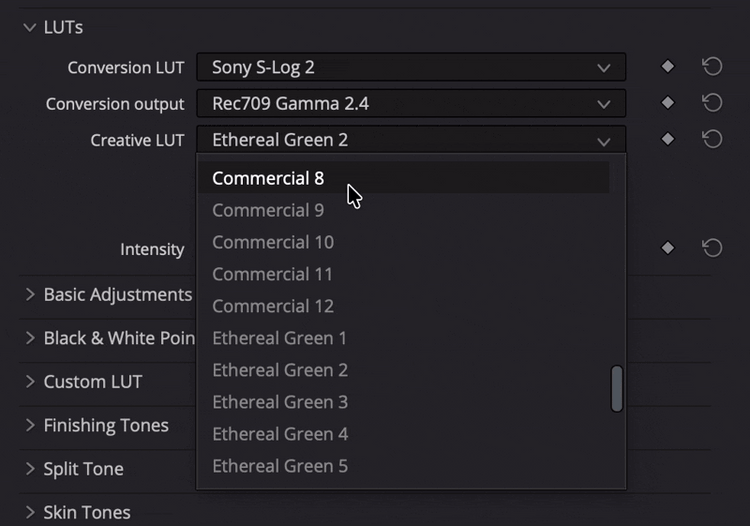Close the Creative LUT dropdown
750x526 pixels.
tap(411, 140)
